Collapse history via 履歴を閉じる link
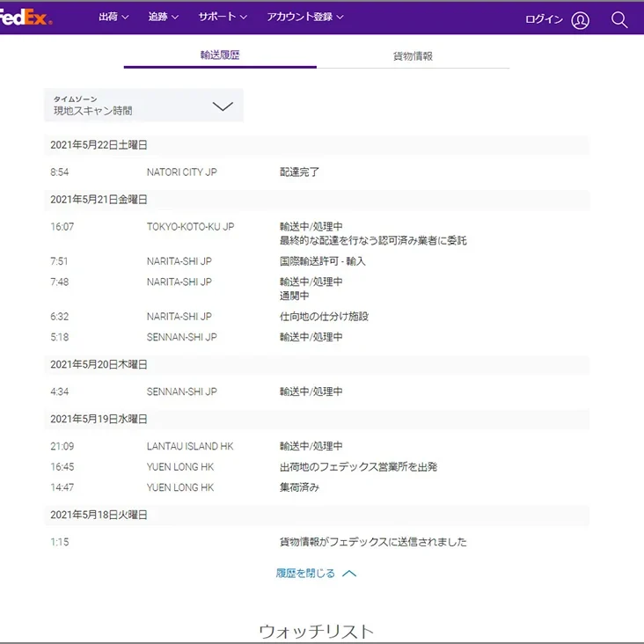Image resolution: width=644 pixels, height=644 pixels. [x=305, y=574]
